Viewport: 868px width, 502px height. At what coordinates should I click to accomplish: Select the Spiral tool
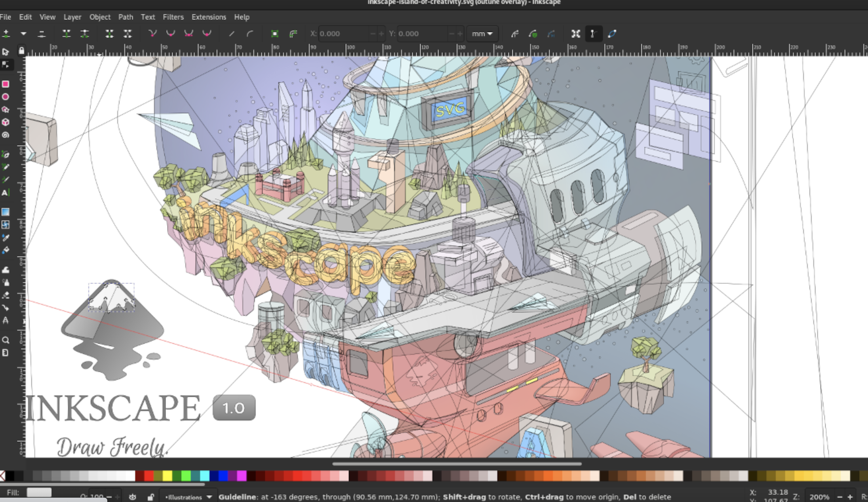(6, 135)
